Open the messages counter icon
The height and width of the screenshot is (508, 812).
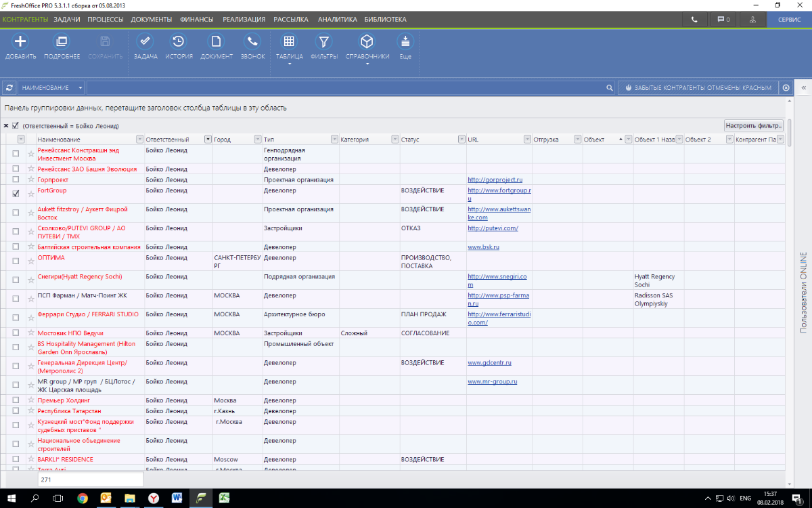[723, 20]
